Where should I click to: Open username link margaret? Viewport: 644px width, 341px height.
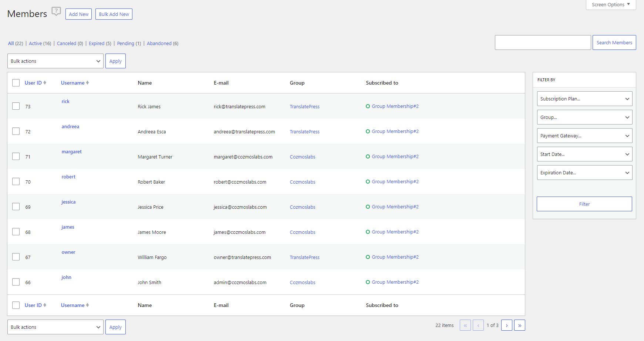pyautogui.click(x=71, y=151)
